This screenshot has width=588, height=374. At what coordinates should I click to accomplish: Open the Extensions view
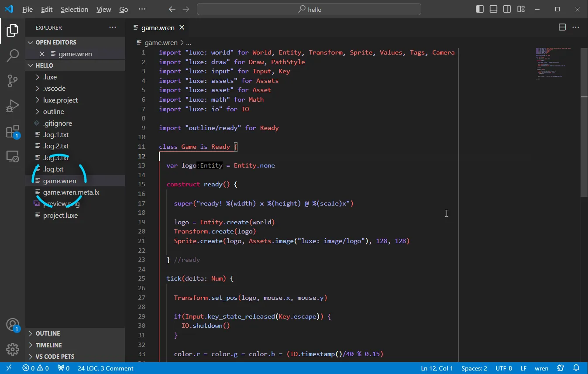13,131
